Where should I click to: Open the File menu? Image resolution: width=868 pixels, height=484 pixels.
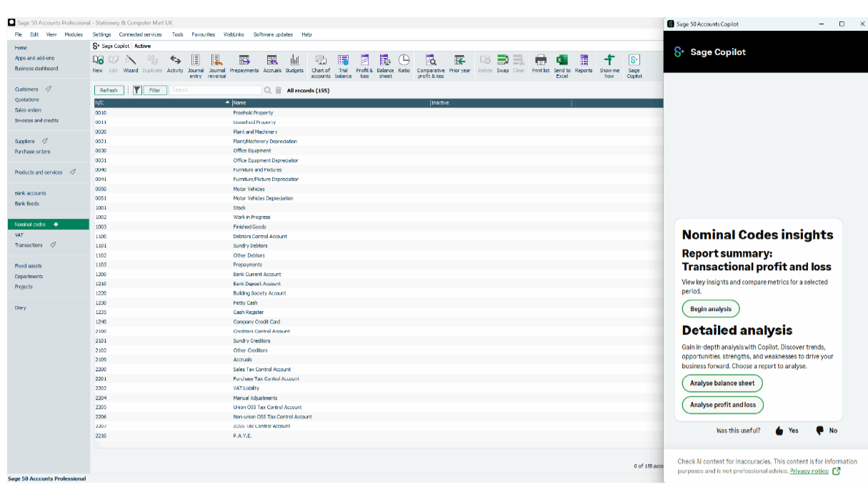(x=18, y=34)
